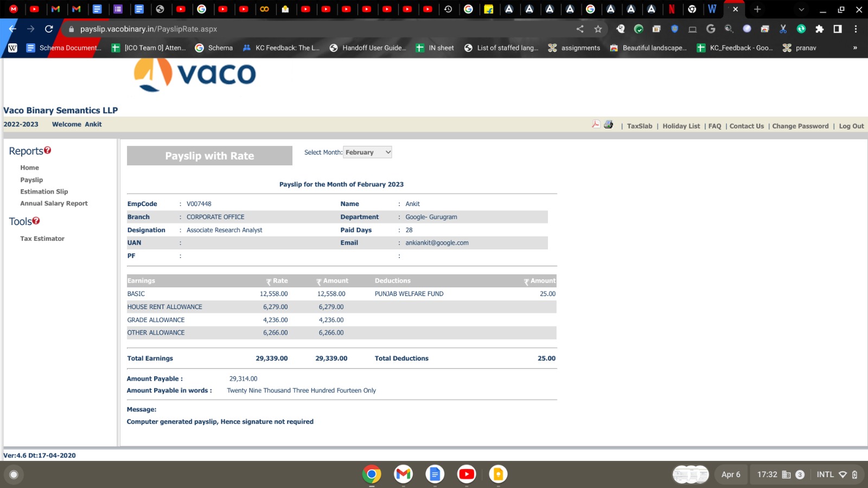Screen dimensions: 868x488
Task: Open YouTube from the shelf
Action: [466, 474]
